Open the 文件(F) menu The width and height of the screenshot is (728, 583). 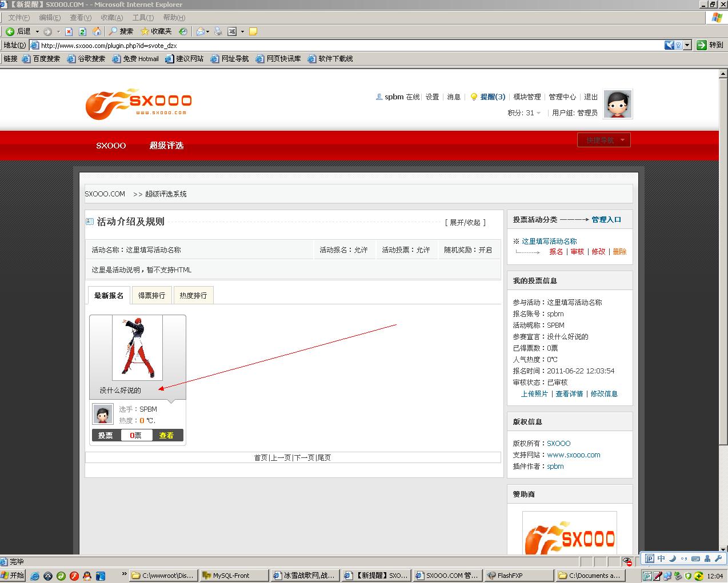[x=19, y=18]
